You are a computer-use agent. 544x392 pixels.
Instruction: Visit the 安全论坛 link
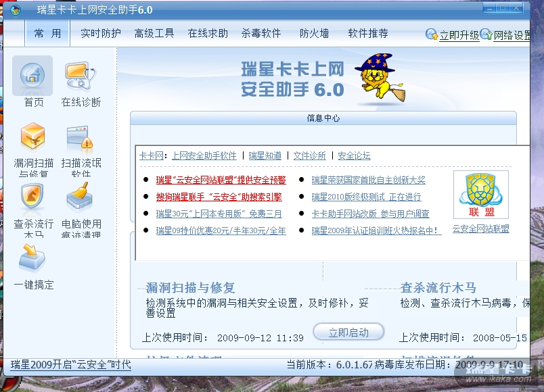[355, 155]
